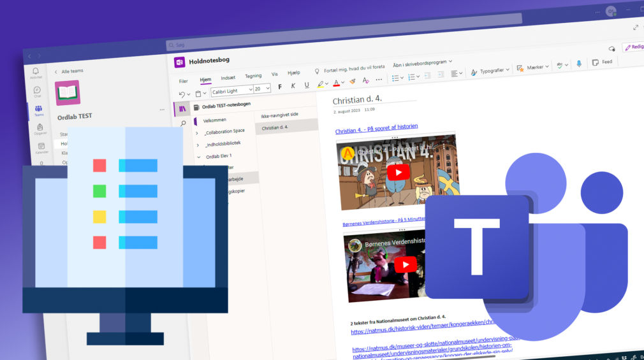Open Ordlab TEST team more options ellipsis

point(162,110)
